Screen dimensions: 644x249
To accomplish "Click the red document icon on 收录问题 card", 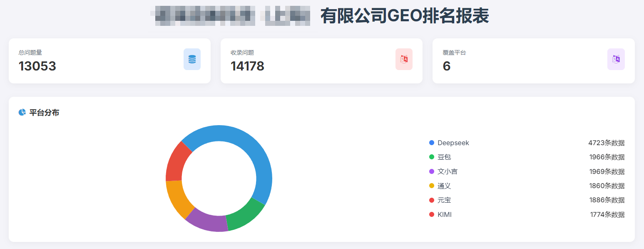I will click(404, 59).
